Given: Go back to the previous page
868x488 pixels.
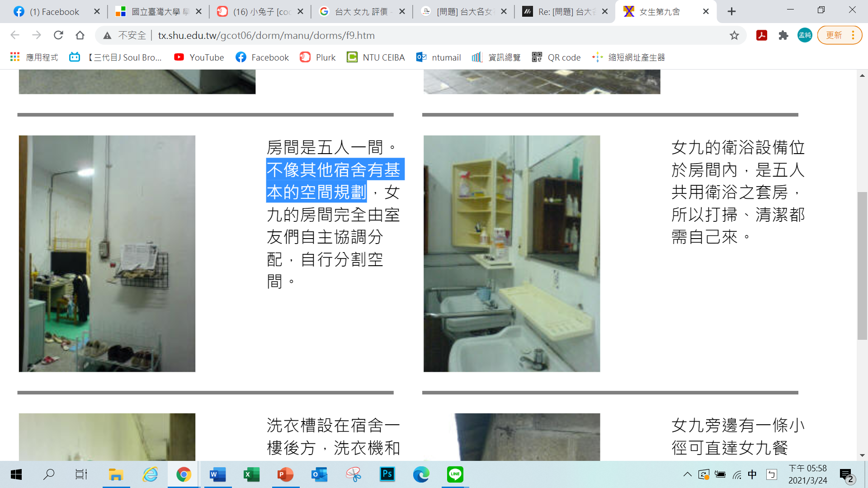Looking at the screenshot, I should click(x=15, y=35).
